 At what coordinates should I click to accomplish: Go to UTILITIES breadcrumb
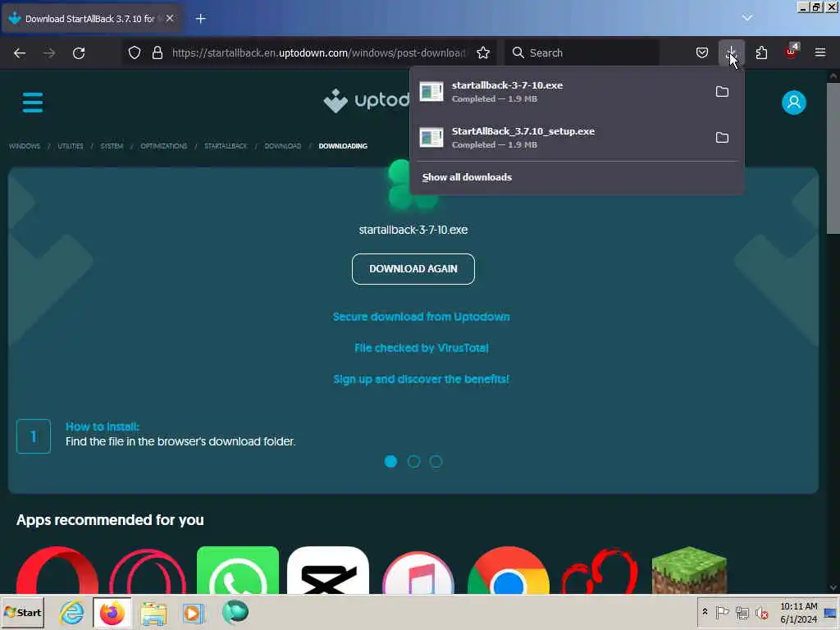(71, 146)
